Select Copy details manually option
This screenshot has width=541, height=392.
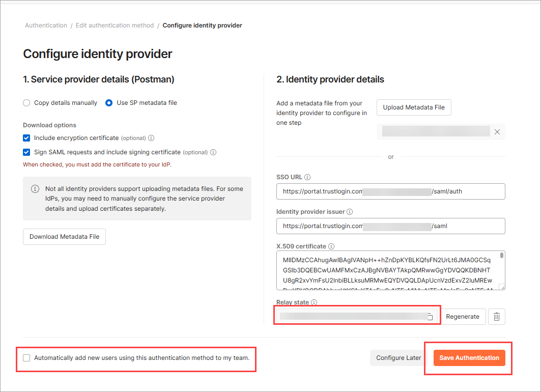26,103
